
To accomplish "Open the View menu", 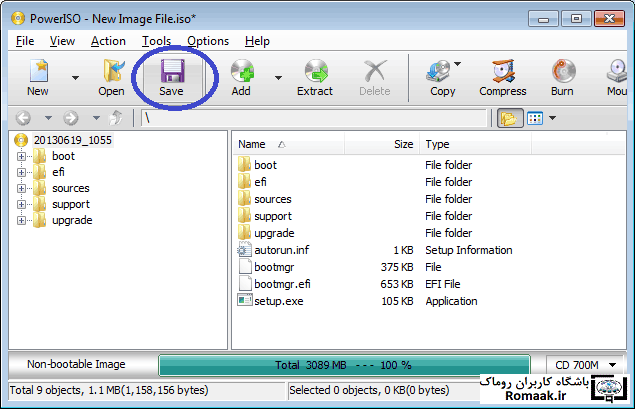I will click(x=62, y=41).
